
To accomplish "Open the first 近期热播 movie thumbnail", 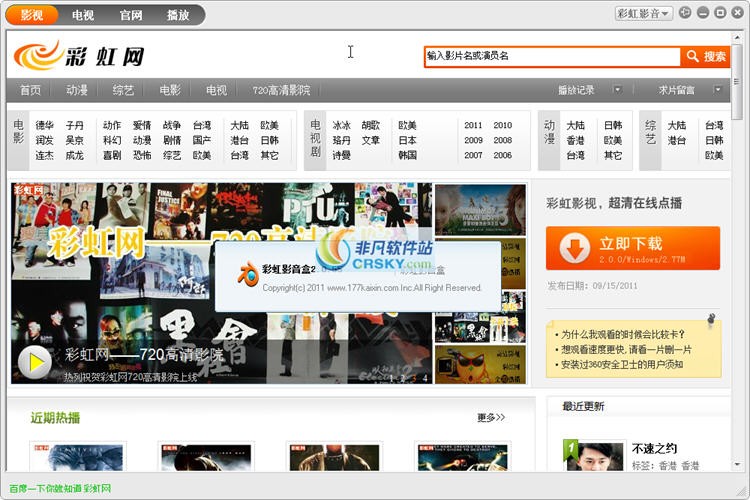I will coord(78,456).
